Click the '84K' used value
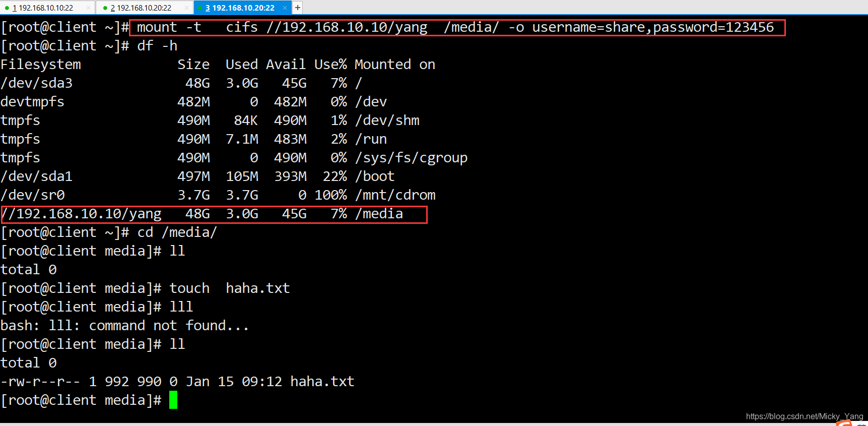The image size is (868, 426). tap(246, 120)
